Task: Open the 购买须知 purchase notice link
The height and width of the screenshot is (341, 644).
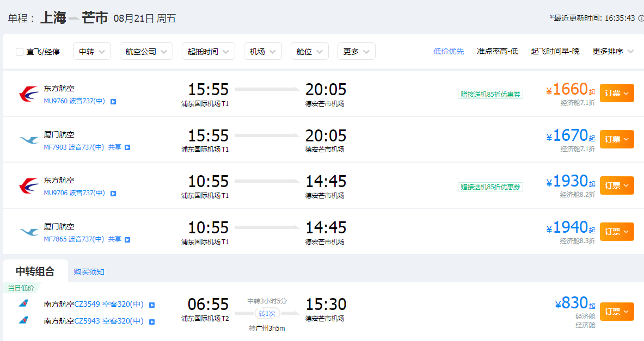Action: click(89, 272)
